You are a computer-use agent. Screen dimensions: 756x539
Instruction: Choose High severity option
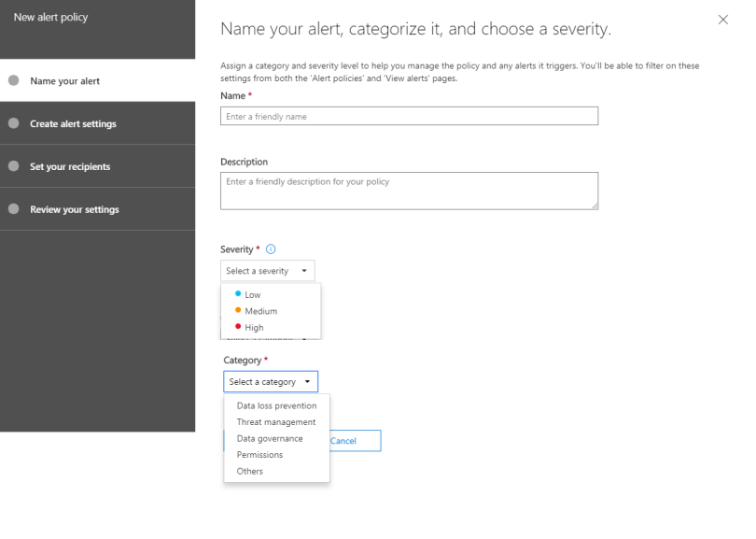click(254, 328)
